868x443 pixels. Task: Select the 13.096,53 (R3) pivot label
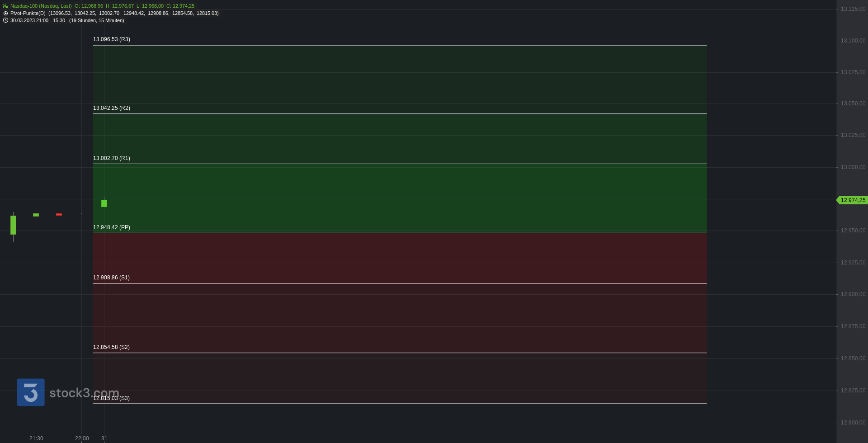pos(112,39)
